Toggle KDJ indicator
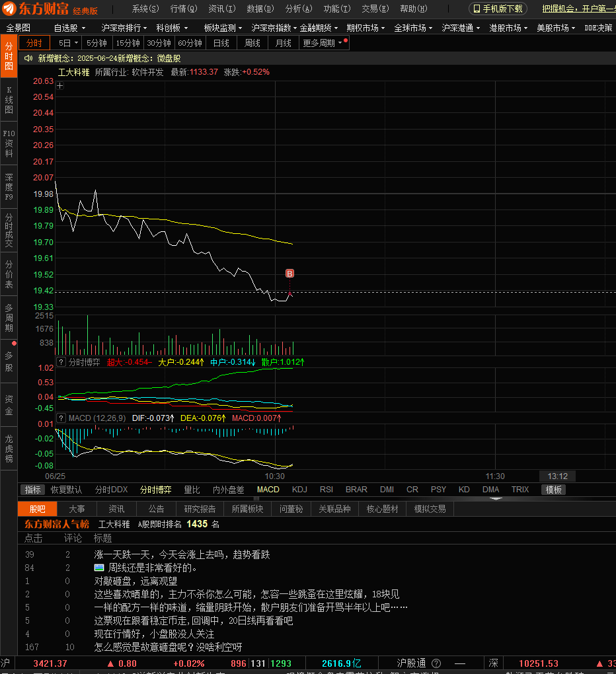616x674 pixels. (299, 490)
